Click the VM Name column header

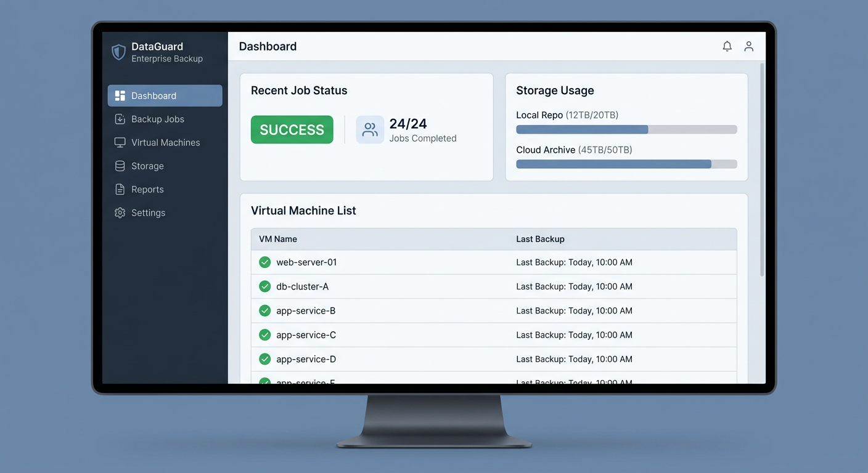coord(278,239)
